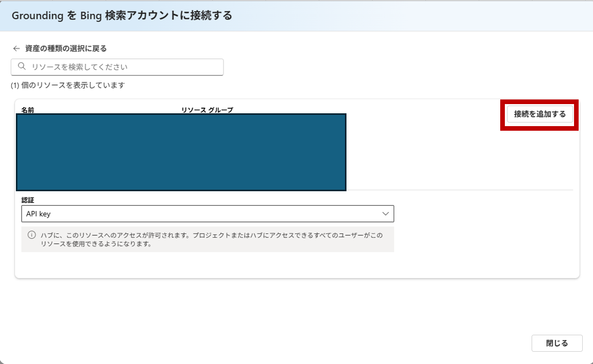
Task: Expand the API key dropdown chevron
Action: click(x=385, y=214)
